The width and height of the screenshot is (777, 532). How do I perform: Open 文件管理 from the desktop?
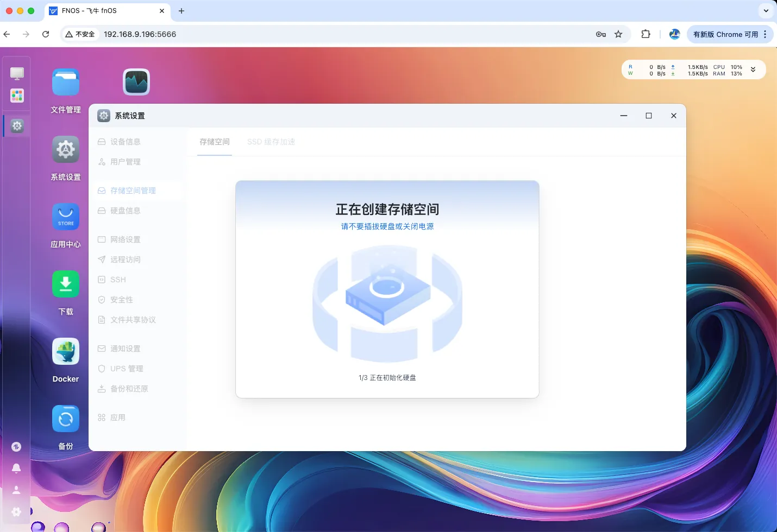point(65,82)
